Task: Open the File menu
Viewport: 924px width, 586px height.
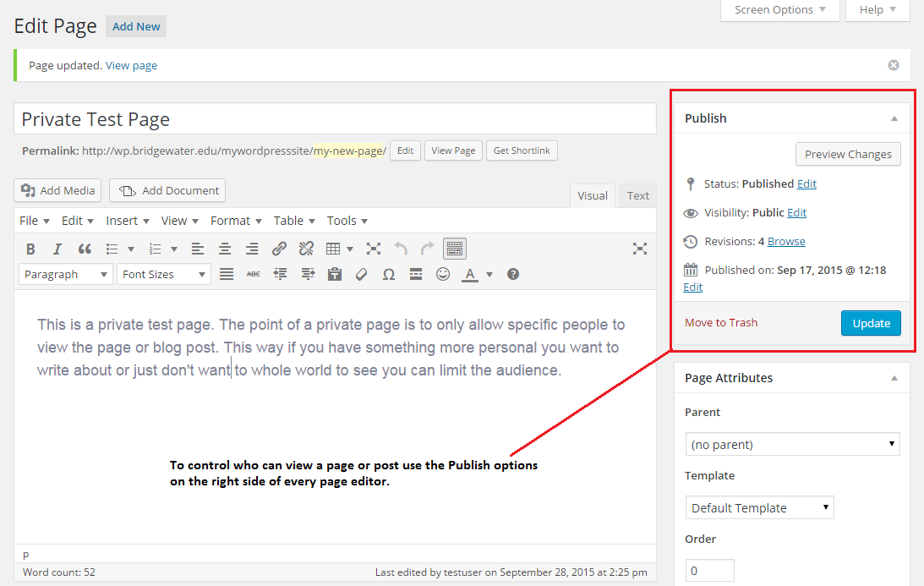Action: [34, 221]
